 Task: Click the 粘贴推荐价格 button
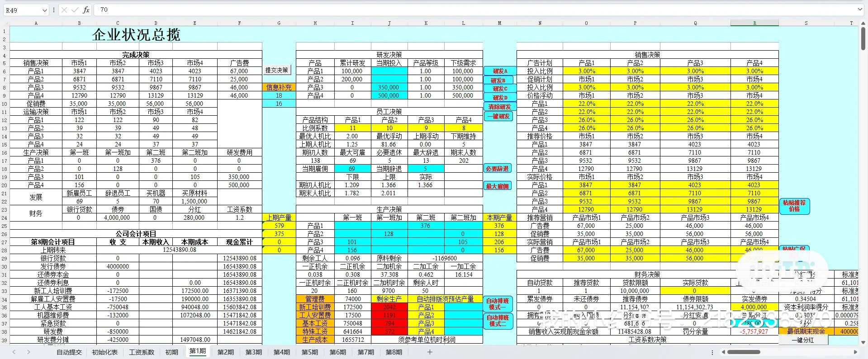[794, 206]
